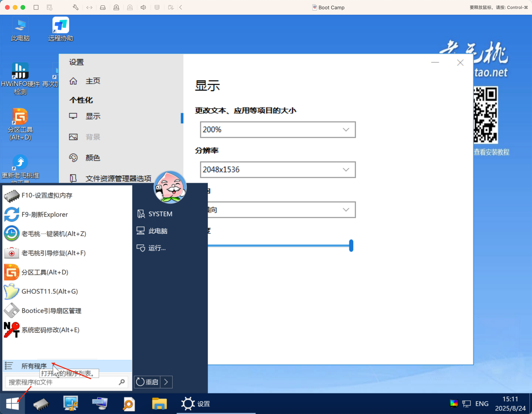Open 运行... from start menu
Screen dimensions: 532x414
(151, 248)
